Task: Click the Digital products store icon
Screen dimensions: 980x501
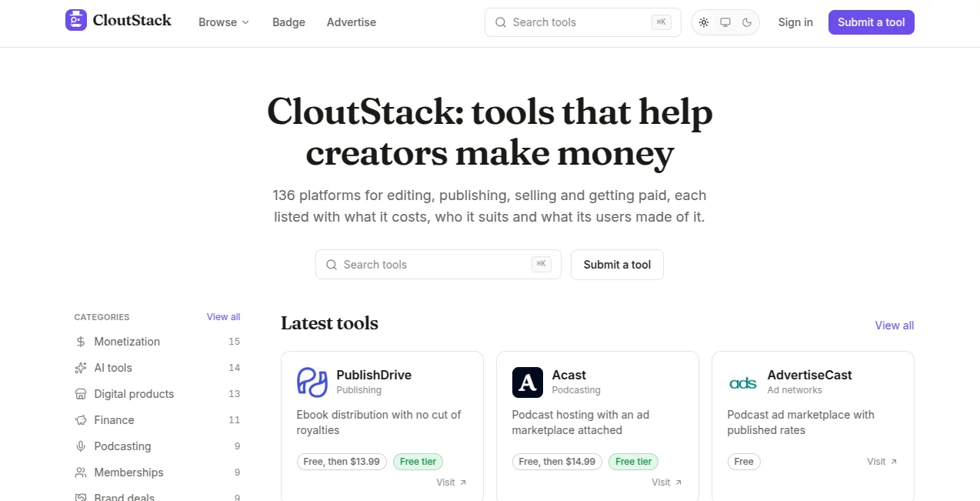Action: tap(81, 394)
